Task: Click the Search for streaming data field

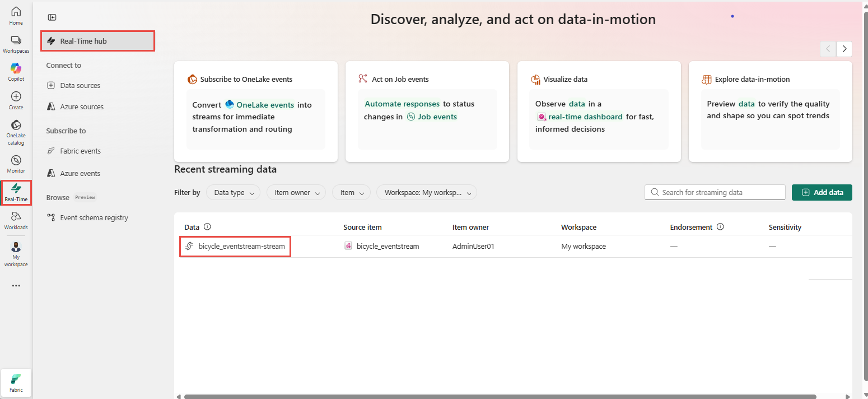Action: (720, 192)
